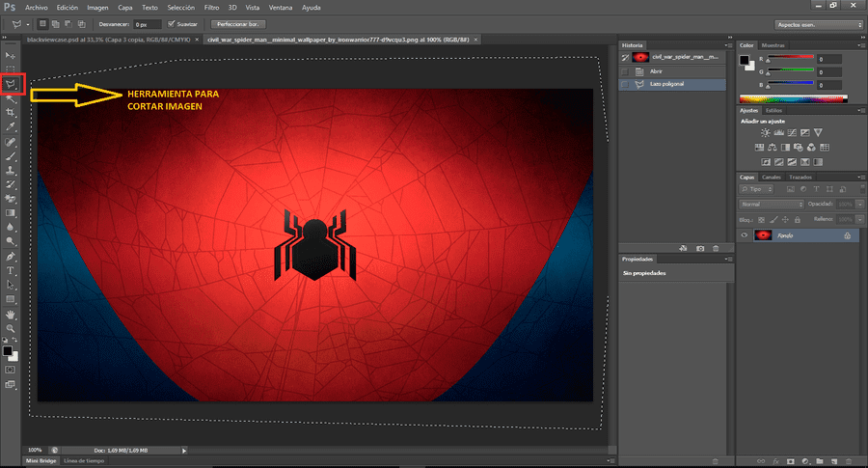Select New selection mode

pyautogui.click(x=42, y=24)
